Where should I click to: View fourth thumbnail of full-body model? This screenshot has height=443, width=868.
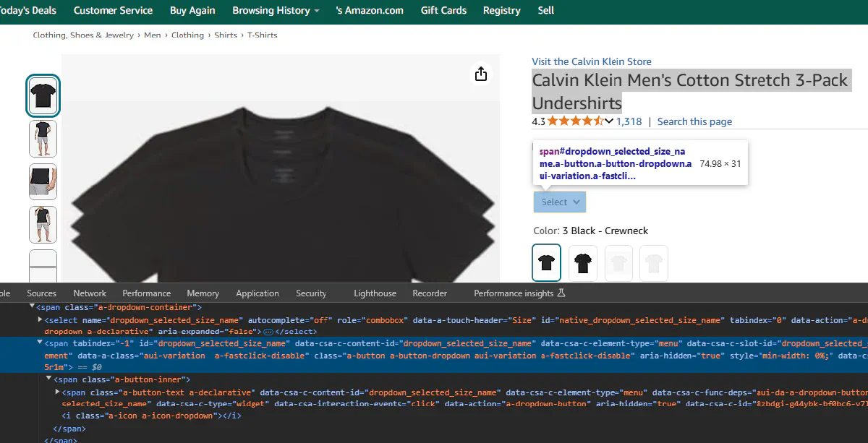pos(43,225)
